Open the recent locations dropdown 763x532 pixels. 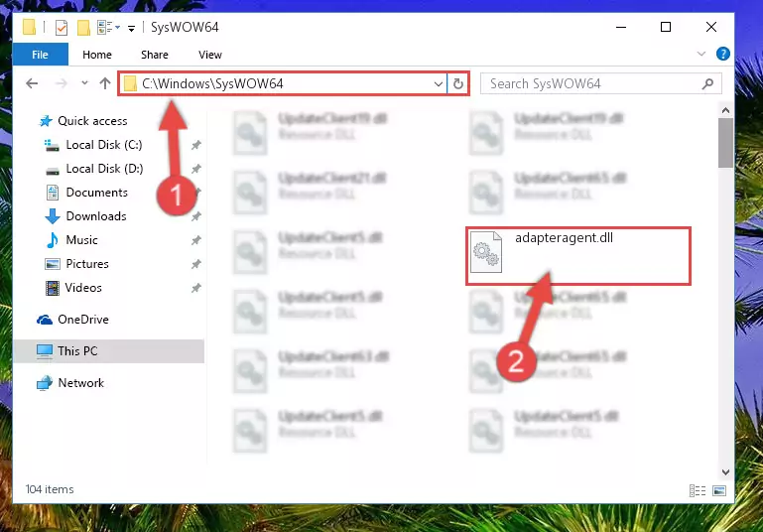pos(84,83)
